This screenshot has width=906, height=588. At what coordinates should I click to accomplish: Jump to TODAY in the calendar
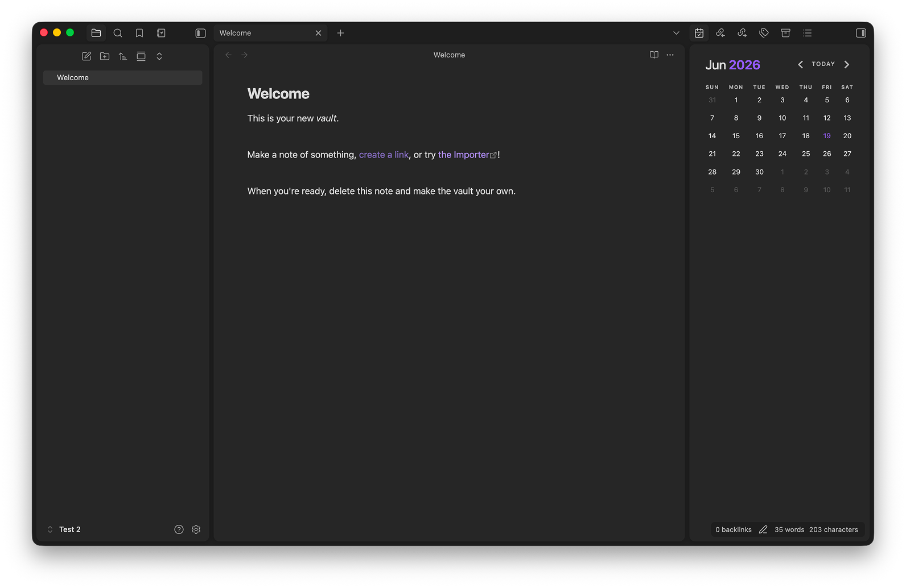click(823, 64)
